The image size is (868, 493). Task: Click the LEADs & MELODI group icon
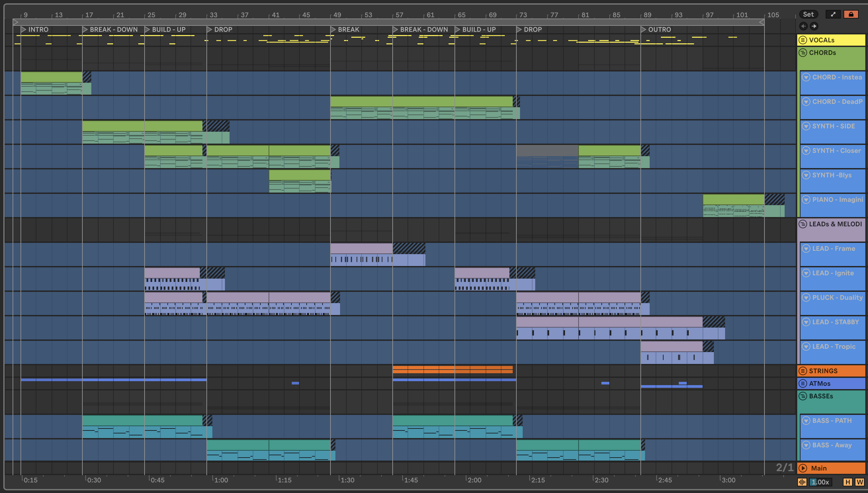point(803,224)
